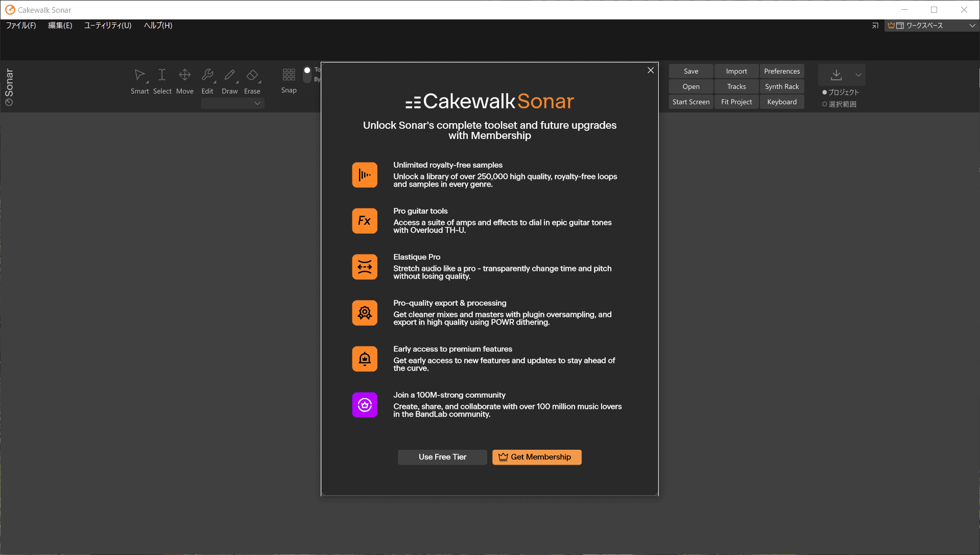Expand the export options chevron
Screen dimensions: 980x555
pyautogui.click(x=858, y=75)
